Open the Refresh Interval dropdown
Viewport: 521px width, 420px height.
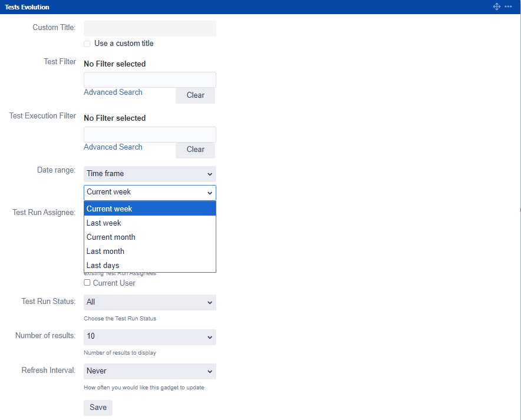[150, 371]
